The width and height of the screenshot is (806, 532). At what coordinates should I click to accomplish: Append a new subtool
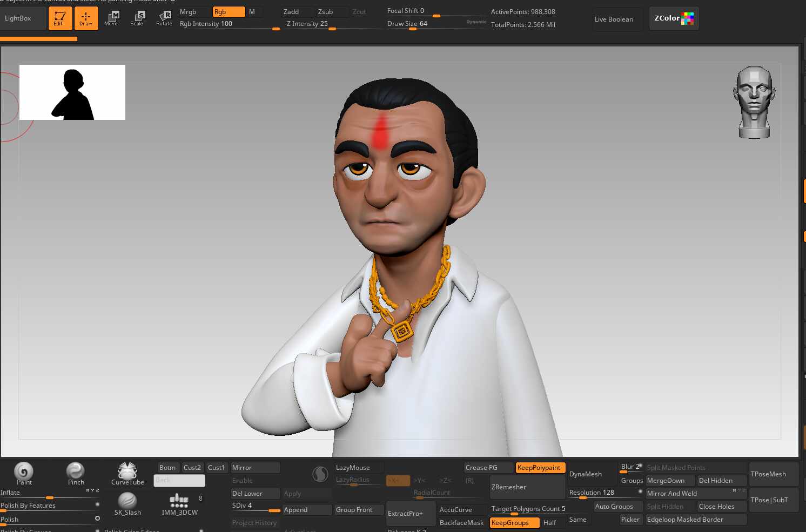(x=307, y=510)
